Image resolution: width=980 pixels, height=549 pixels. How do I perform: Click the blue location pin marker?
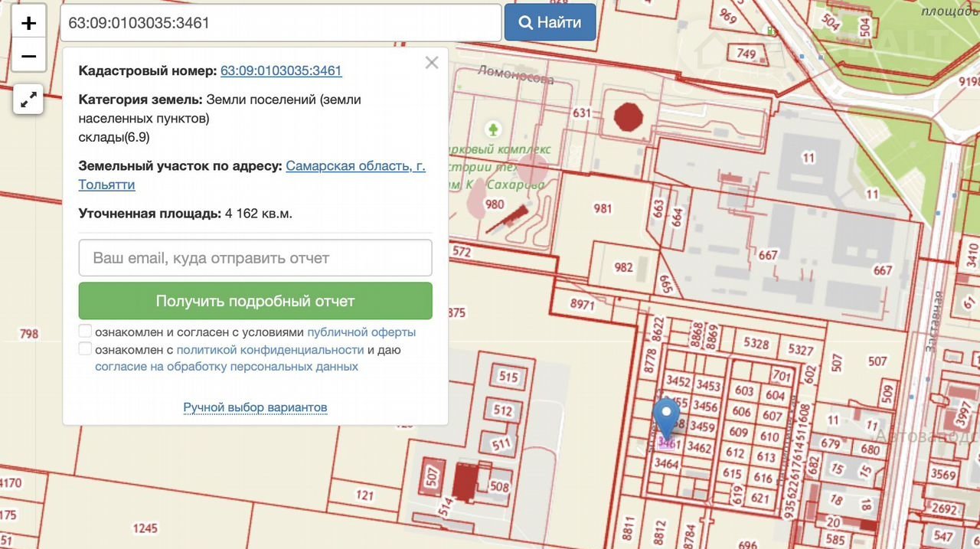pyautogui.click(x=666, y=416)
